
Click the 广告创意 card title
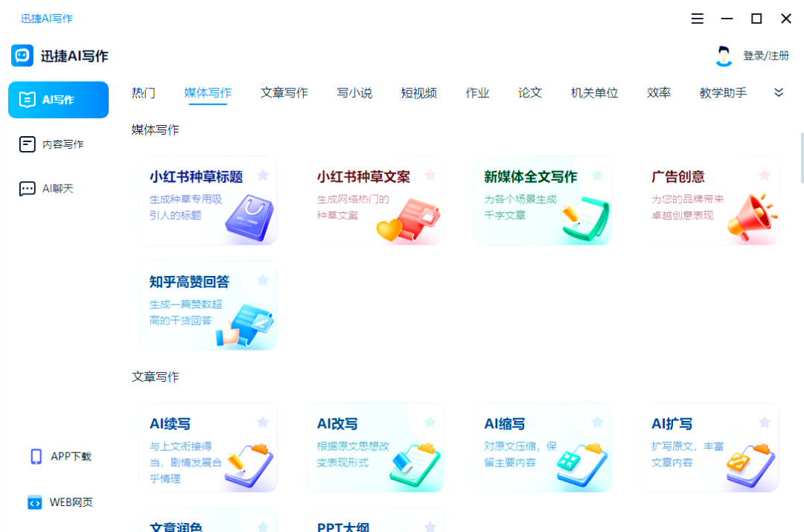pyautogui.click(x=678, y=177)
